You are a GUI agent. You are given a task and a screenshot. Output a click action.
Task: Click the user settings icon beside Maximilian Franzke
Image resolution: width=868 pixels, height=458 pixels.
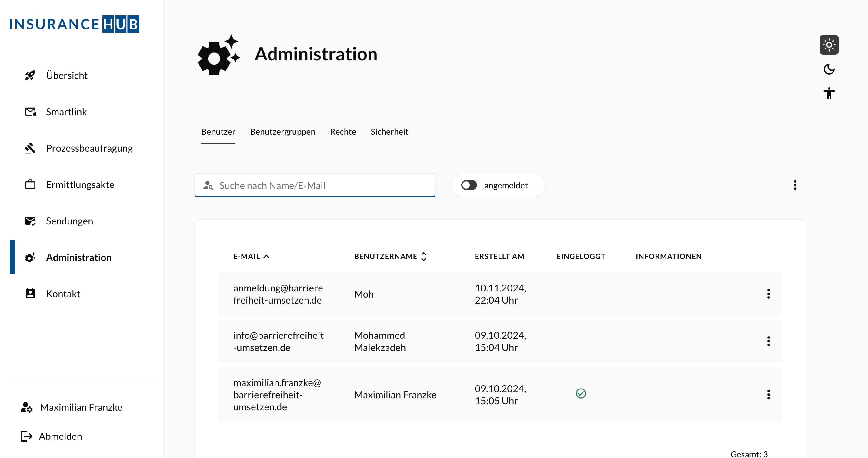[26, 407]
